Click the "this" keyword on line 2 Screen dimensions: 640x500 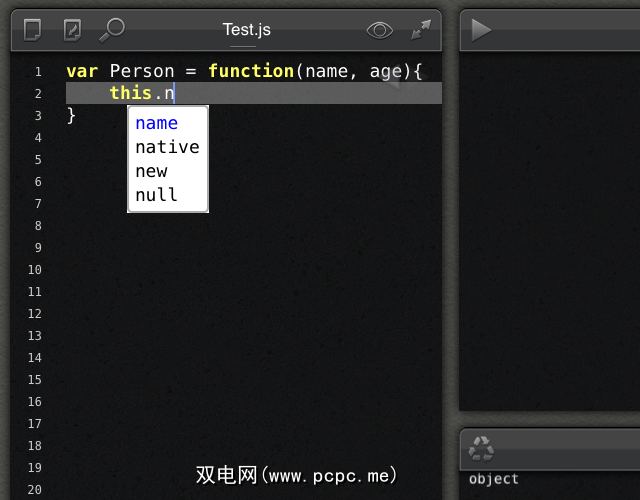click(131, 94)
